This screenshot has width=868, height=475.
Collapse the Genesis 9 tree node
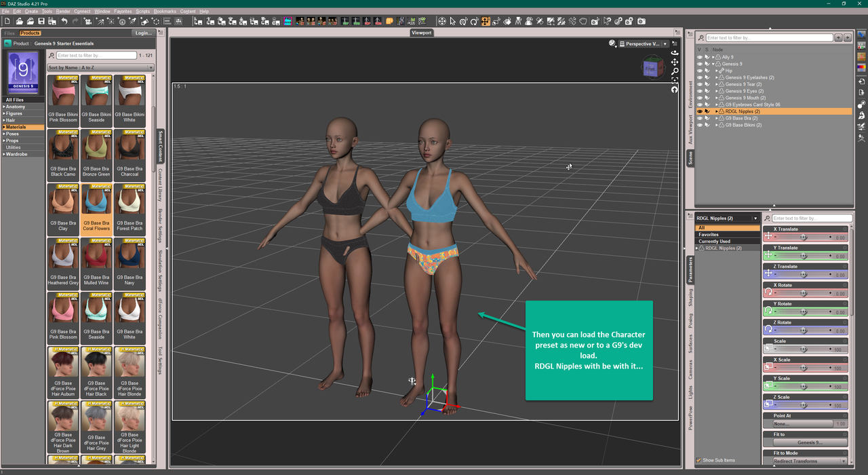[x=713, y=64]
